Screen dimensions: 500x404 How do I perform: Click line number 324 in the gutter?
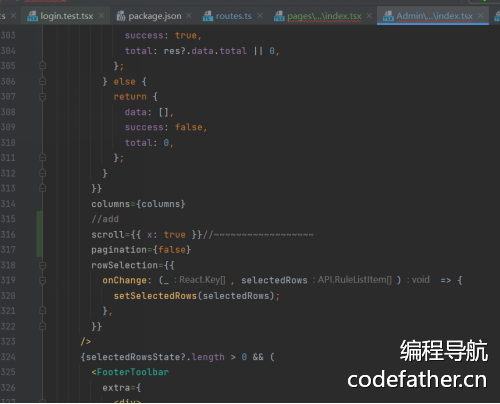(x=8, y=357)
